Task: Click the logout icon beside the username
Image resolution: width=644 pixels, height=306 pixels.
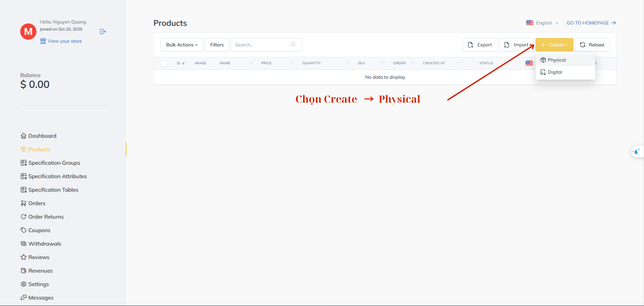Action: (x=103, y=32)
